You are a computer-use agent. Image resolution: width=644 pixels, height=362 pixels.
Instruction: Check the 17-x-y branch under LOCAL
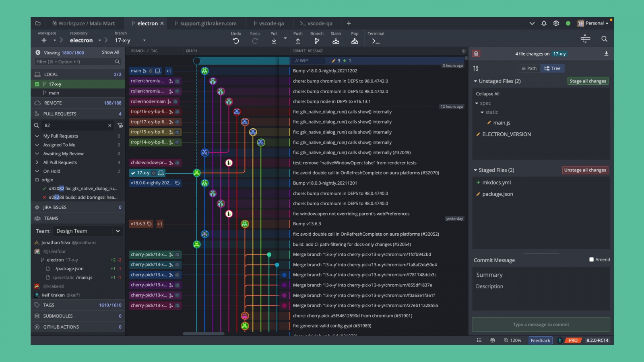click(37, 84)
